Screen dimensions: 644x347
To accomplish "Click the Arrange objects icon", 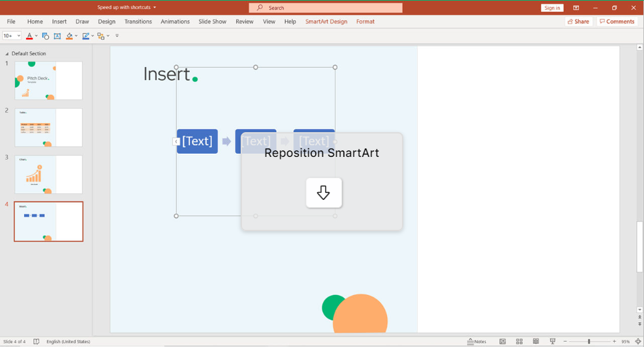I will click(x=101, y=36).
